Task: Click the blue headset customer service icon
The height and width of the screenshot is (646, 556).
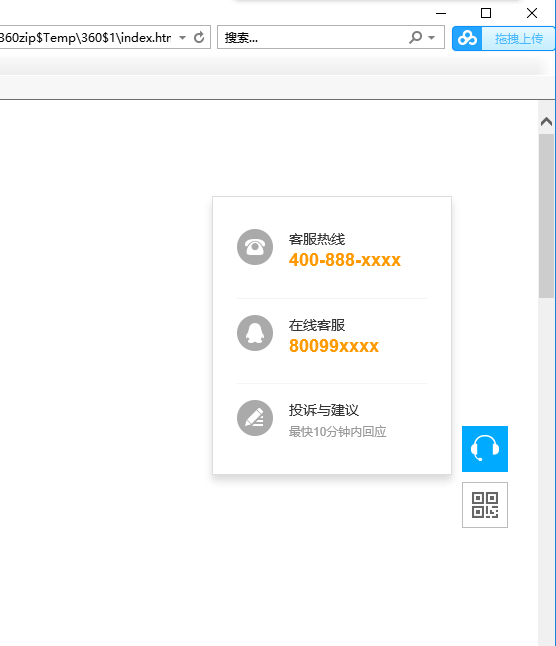Action: tap(485, 449)
